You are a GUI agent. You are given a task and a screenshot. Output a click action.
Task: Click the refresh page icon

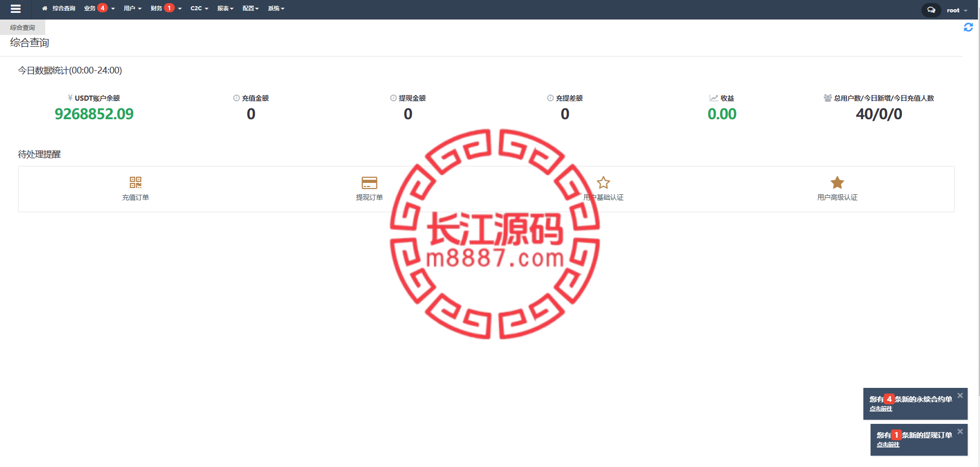tap(968, 27)
